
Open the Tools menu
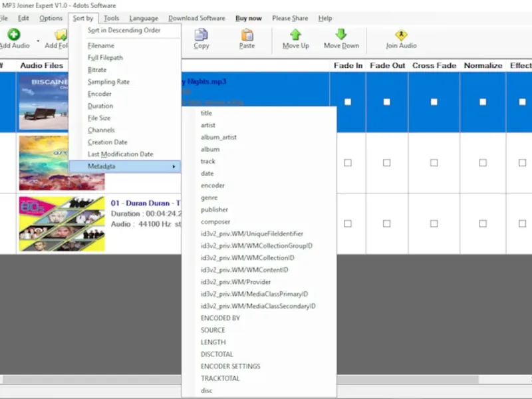tap(111, 19)
